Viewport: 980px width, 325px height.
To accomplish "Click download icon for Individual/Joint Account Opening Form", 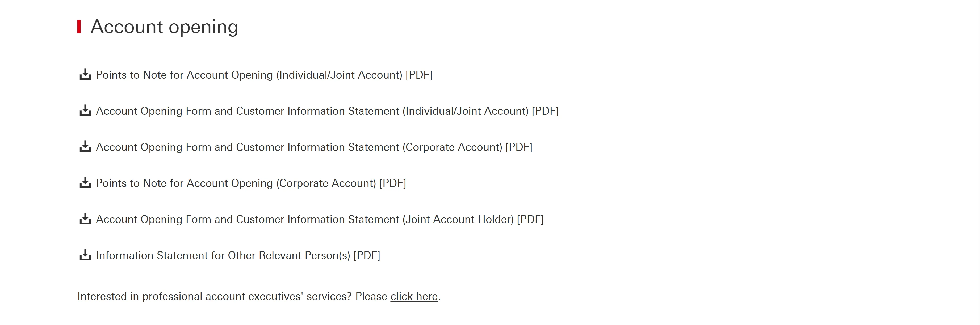I will [x=85, y=111].
